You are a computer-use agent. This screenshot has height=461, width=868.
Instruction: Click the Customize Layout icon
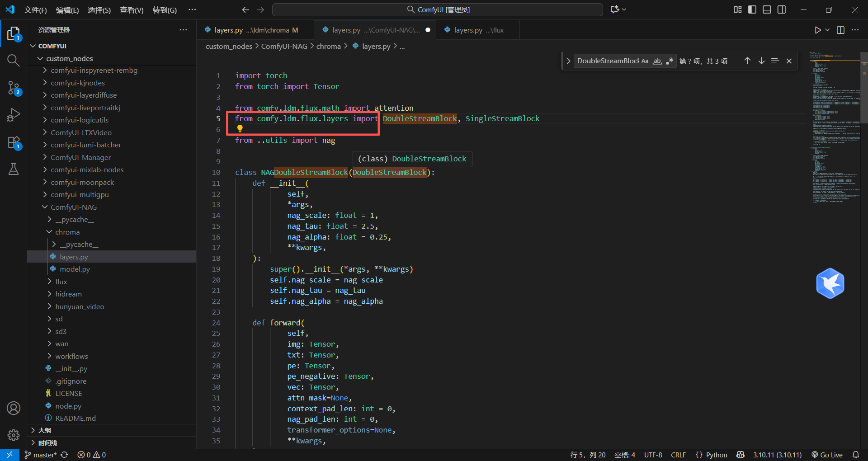click(738, 9)
